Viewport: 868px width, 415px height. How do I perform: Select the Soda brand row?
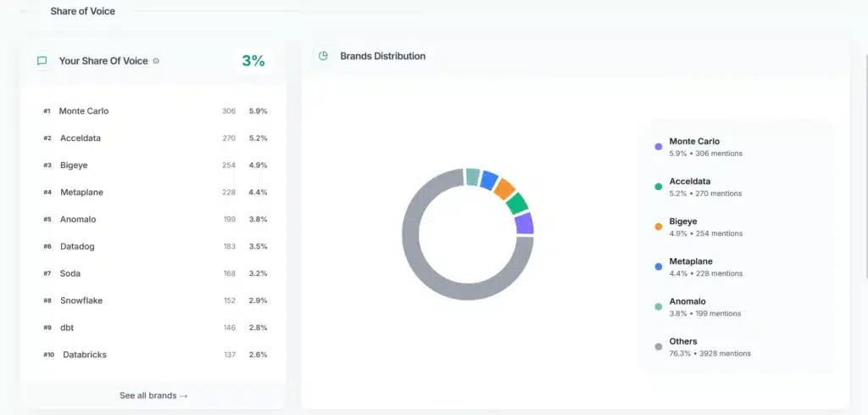(x=155, y=273)
